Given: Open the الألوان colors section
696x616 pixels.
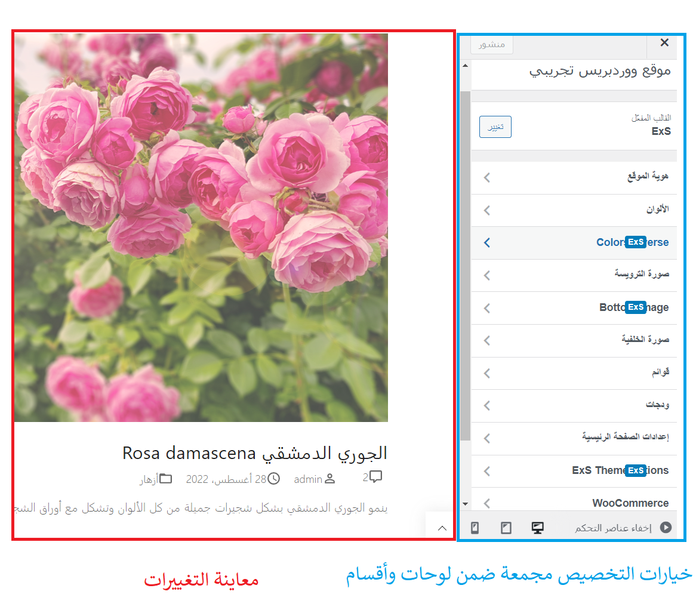Looking at the screenshot, I should tap(574, 210).
